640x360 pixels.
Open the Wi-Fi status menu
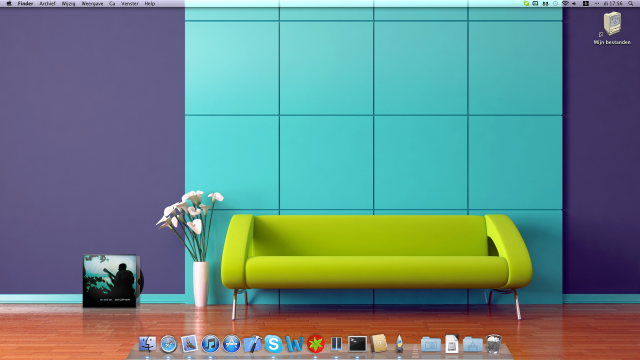pyautogui.click(x=565, y=4)
